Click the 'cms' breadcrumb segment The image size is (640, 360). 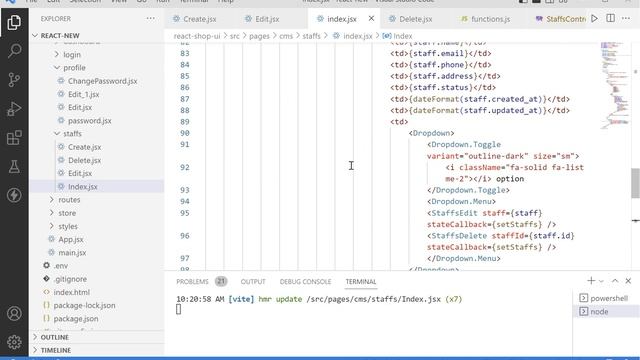click(x=286, y=36)
